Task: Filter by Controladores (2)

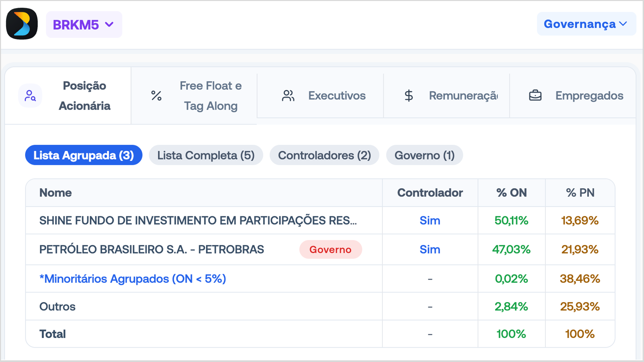Action: [324, 155]
